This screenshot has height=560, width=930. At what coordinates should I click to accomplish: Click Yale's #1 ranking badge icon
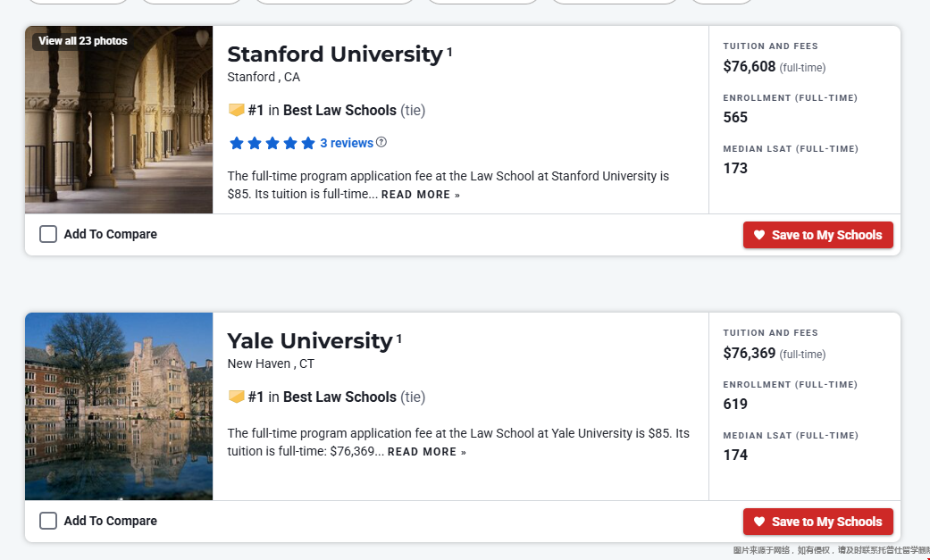click(x=236, y=397)
